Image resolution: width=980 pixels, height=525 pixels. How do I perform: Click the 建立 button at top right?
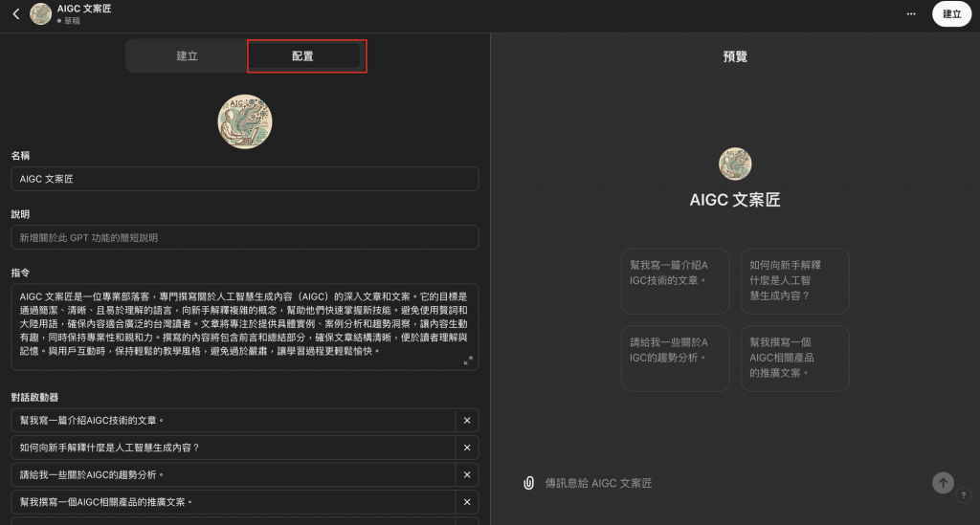951,13
